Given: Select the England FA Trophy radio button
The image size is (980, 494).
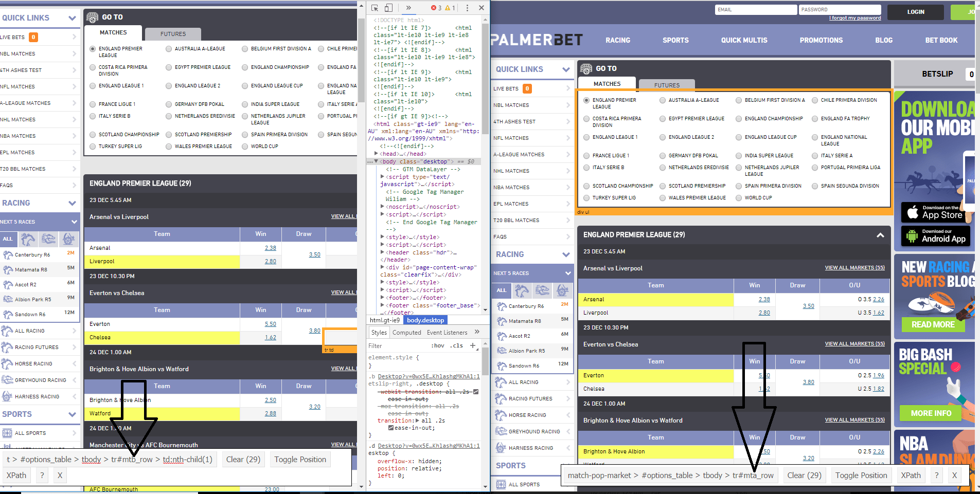Looking at the screenshot, I should tap(815, 119).
